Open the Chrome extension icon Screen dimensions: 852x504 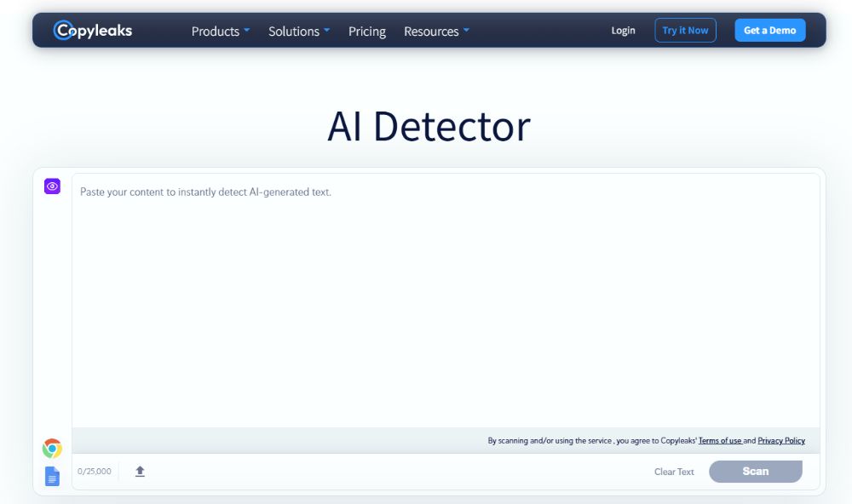click(51, 447)
